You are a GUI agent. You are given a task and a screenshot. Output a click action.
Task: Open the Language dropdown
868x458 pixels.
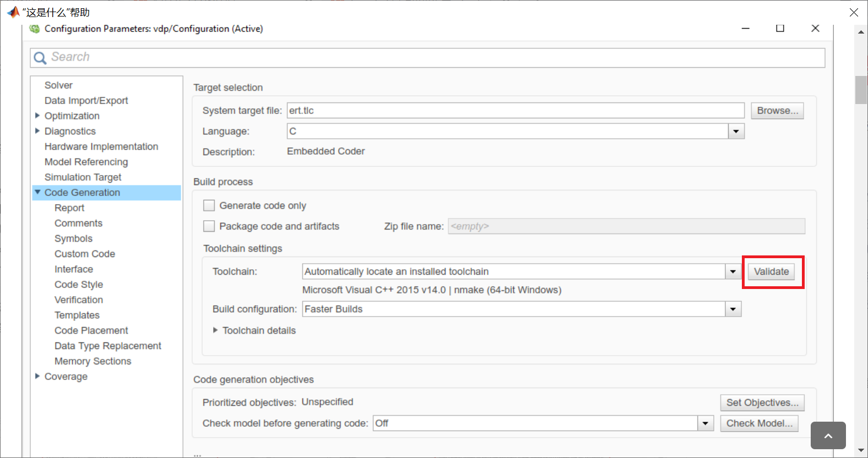pyautogui.click(x=736, y=131)
